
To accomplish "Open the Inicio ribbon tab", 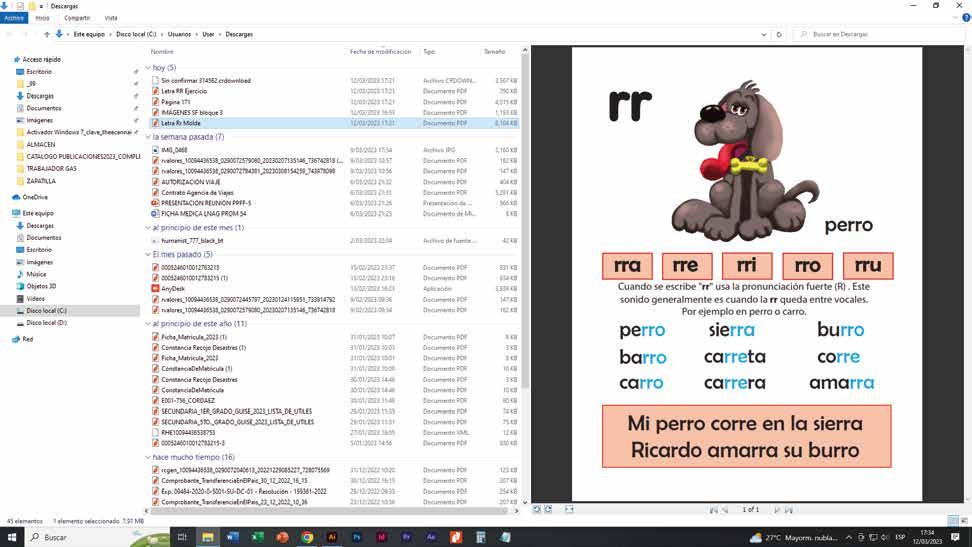I will click(42, 18).
